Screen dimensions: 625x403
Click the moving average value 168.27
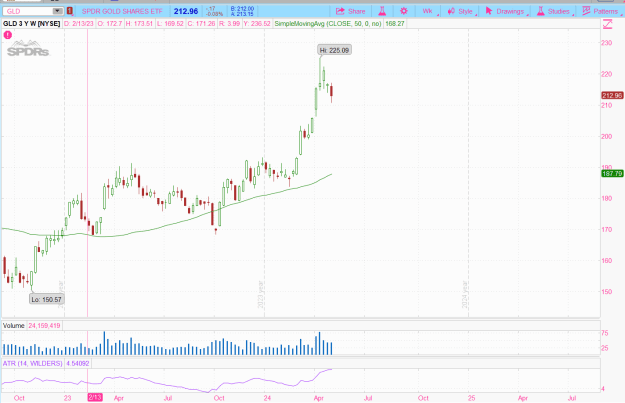(x=395, y=24)
